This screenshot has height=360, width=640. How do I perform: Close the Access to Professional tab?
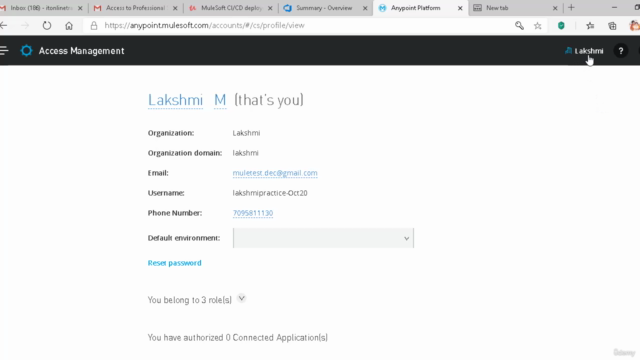click(175, 8)
